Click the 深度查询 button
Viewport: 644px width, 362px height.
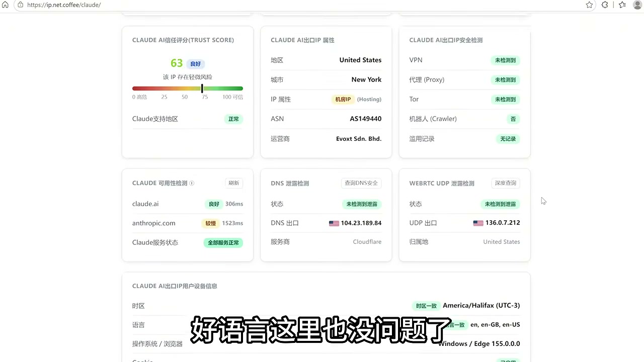coord(506,183)
